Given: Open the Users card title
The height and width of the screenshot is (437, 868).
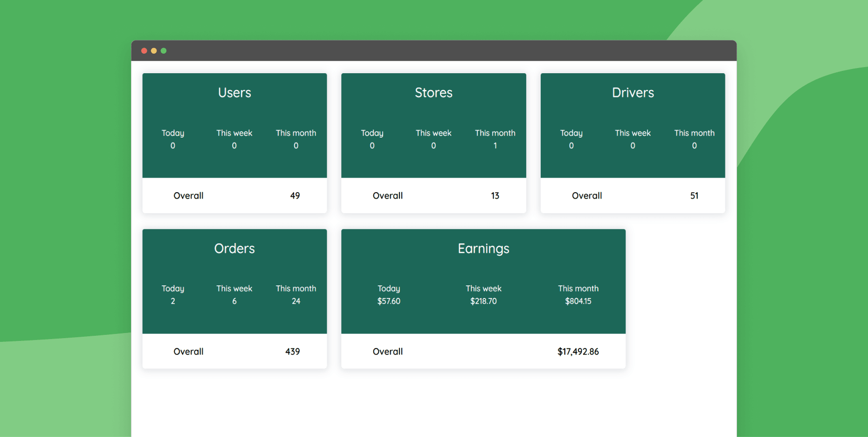Looking at the screenshot, I should pos(234,93).
